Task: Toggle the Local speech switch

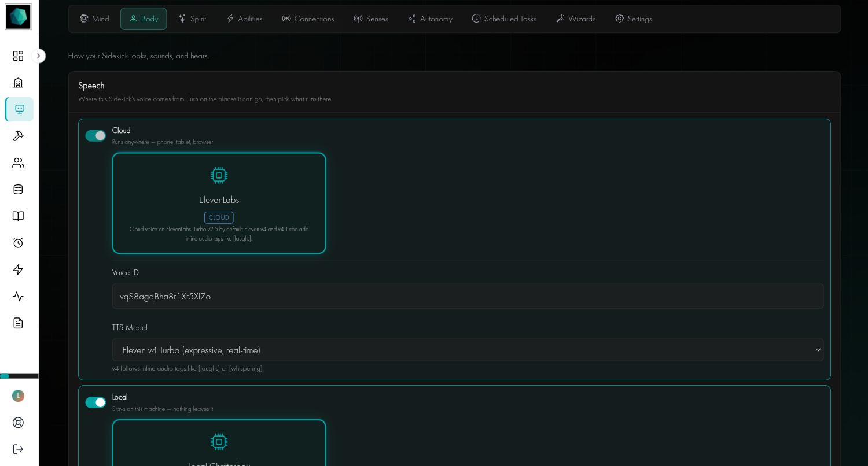Action: pyautogui.click(x=95, y=402)
